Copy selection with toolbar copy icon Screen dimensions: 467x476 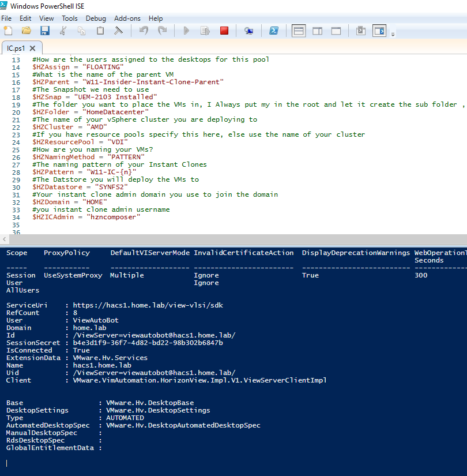(x=81, y=31)
